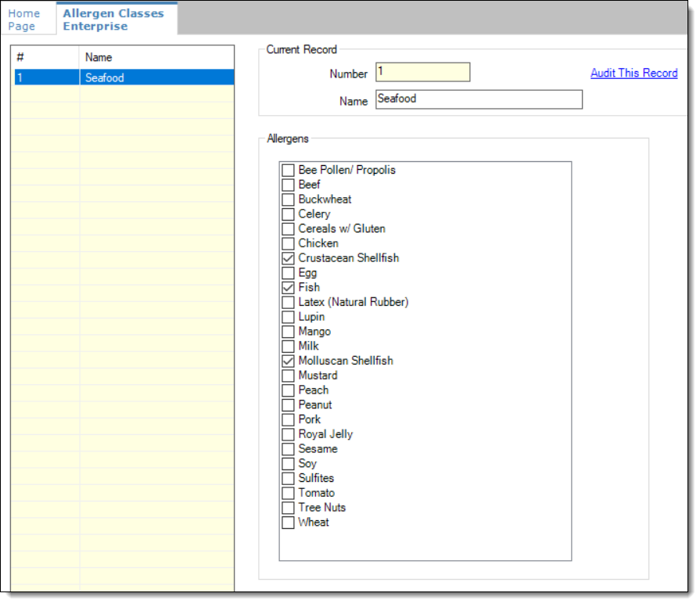Click the Name column header
Viewport: 700px width, 604px height.
pyautogui.click(x=156, y=57)
